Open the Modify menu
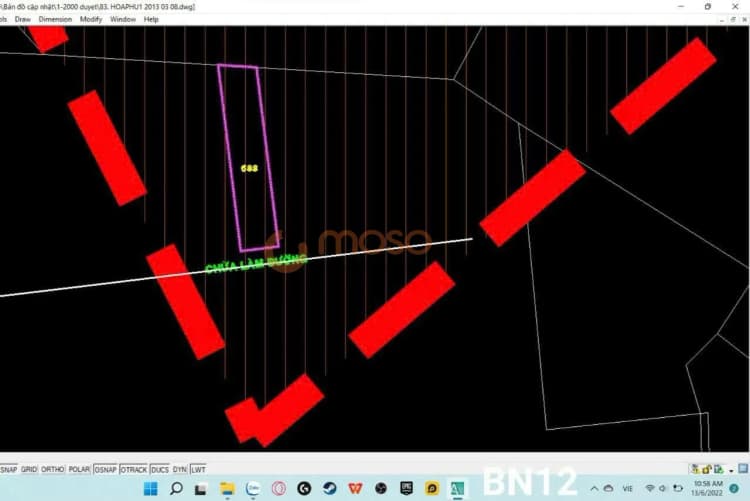This screenshot has width=750, height=501. tap(91, 19)
